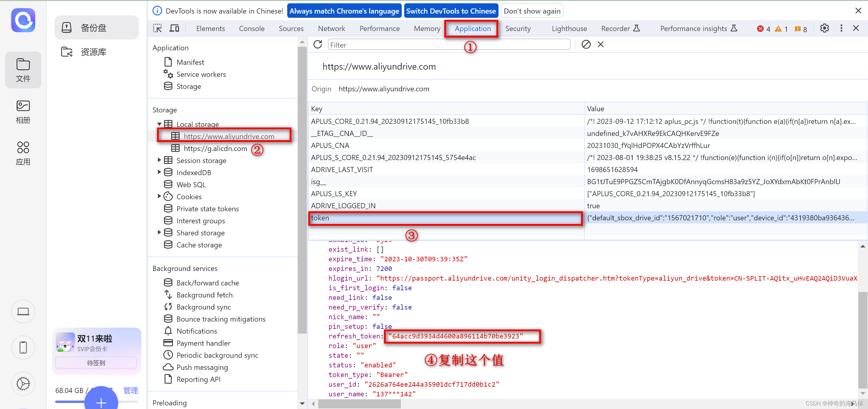Open the Console tab
Screen dimensions: 868x409
pyautogui.click(x=251, y=29)
